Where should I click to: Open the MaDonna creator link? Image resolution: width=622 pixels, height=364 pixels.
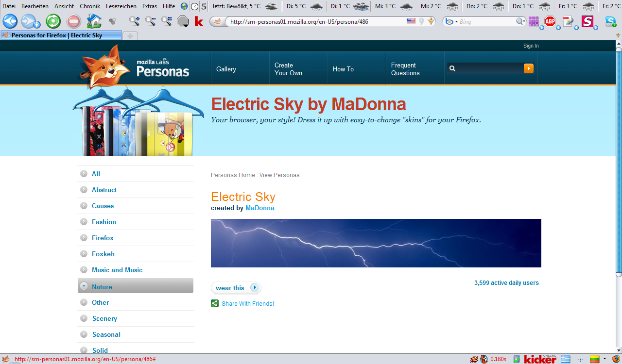pyautogui.click(x=260, y=208)
